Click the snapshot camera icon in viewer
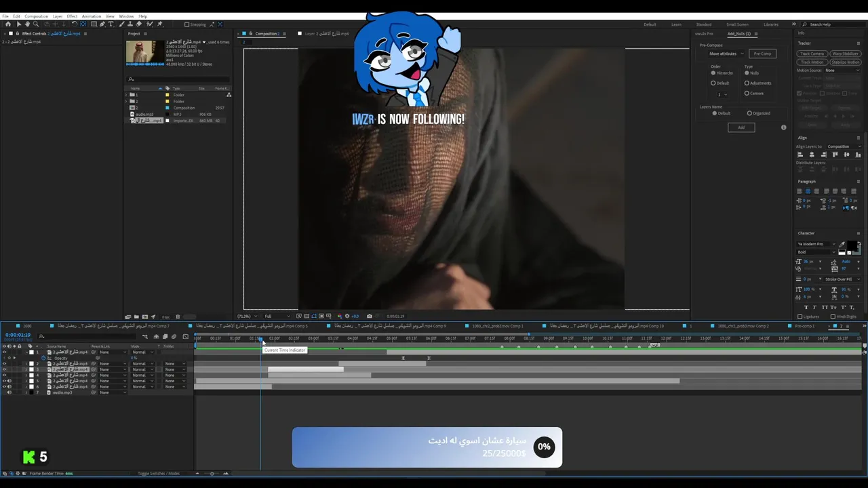The width and height of the screenshot is (868, 488). pos(370,316)
